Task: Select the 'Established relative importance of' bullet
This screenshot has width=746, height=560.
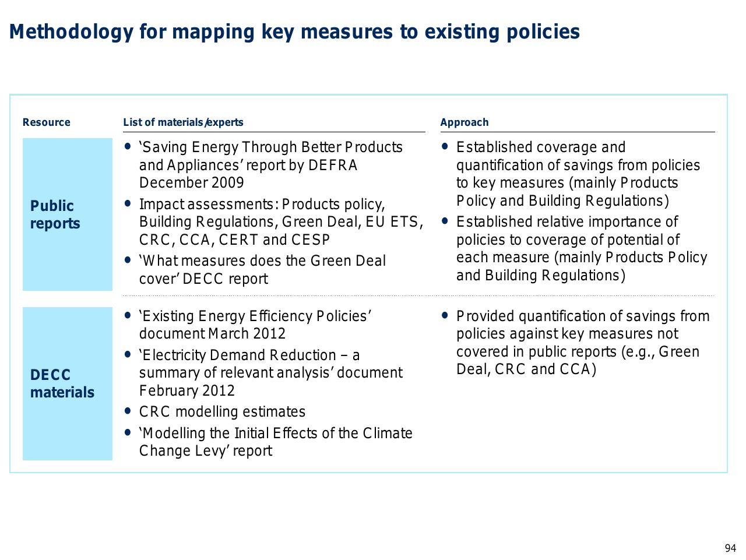Action: coord(574,248)
